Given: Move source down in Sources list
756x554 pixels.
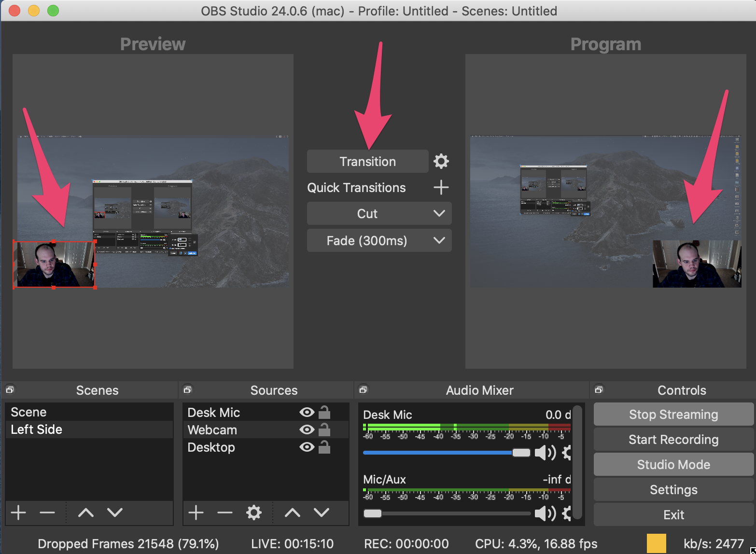Looking at the screenshot, I should 322,512.
